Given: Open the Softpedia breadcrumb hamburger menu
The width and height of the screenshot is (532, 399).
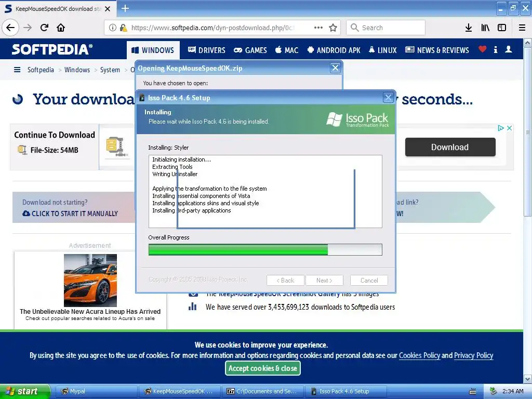Looking at the screenshot, I should point(17,70).
